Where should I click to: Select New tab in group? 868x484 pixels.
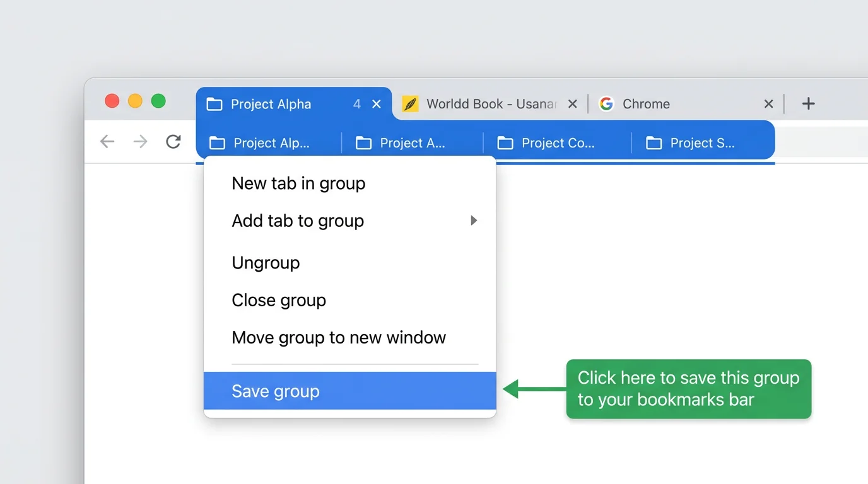pos(298,183)
